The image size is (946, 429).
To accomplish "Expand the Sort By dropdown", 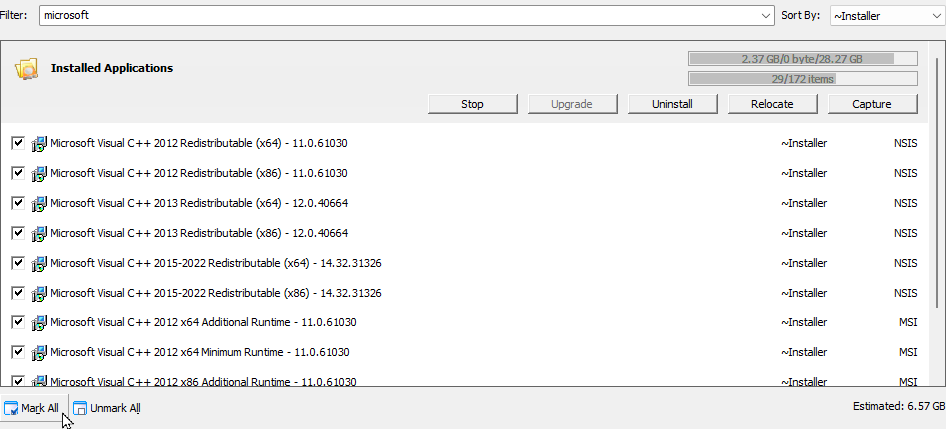I will point(932,16).
